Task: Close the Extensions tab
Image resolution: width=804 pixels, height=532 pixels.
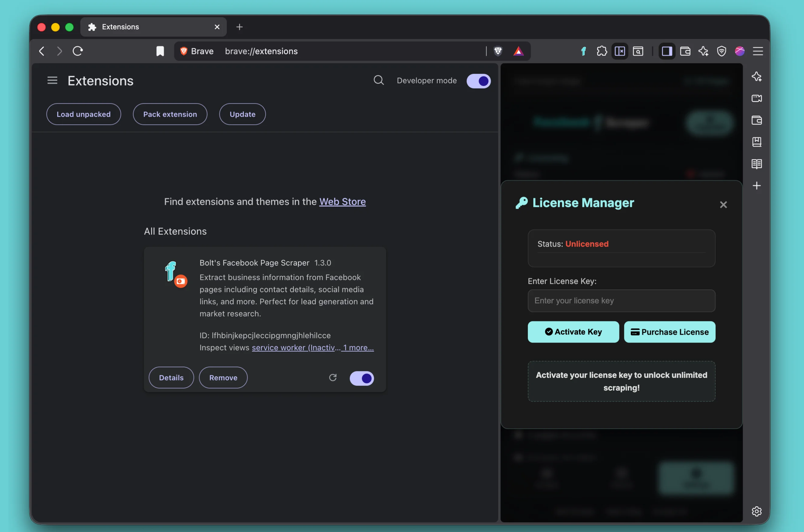Action: (217, 27)
